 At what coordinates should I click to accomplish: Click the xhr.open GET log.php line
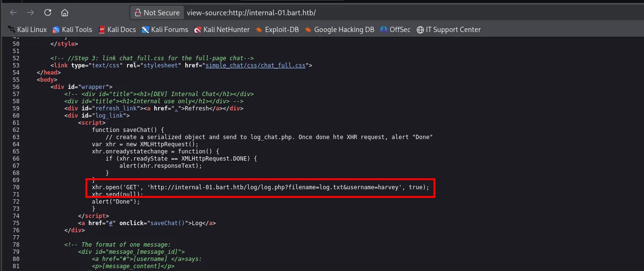pos(261,187)
